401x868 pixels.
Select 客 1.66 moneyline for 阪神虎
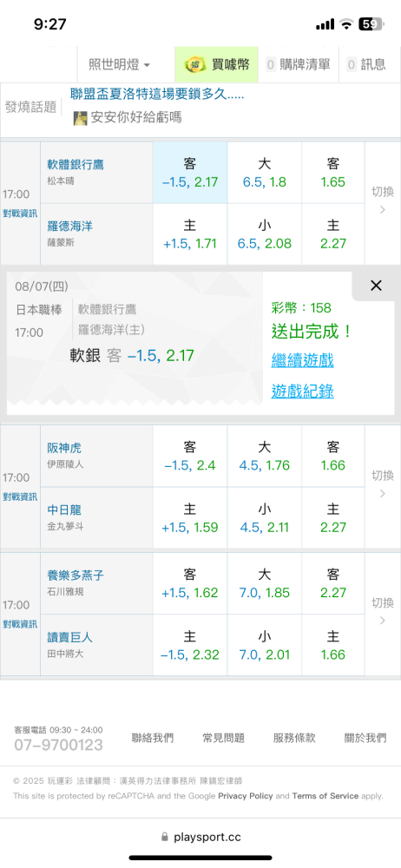pos(333,457)
